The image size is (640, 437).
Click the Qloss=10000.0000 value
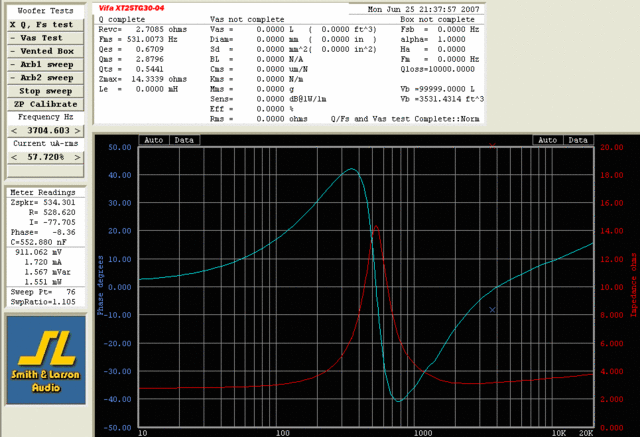[x=438, y=69]
